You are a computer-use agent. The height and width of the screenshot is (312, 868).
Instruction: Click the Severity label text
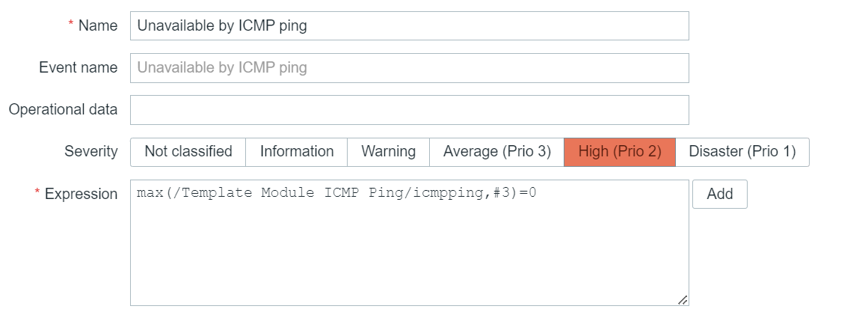pos(90,152)
